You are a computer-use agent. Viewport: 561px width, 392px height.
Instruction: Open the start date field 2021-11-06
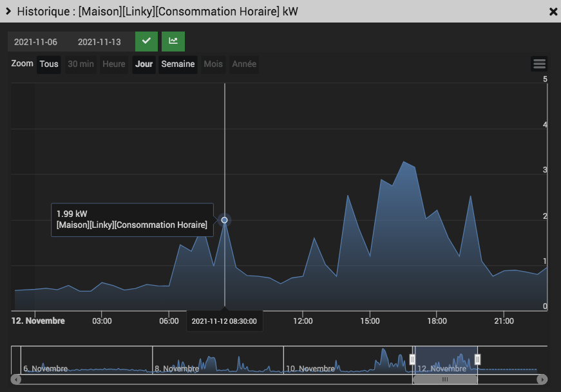click(x=36, y=42)
